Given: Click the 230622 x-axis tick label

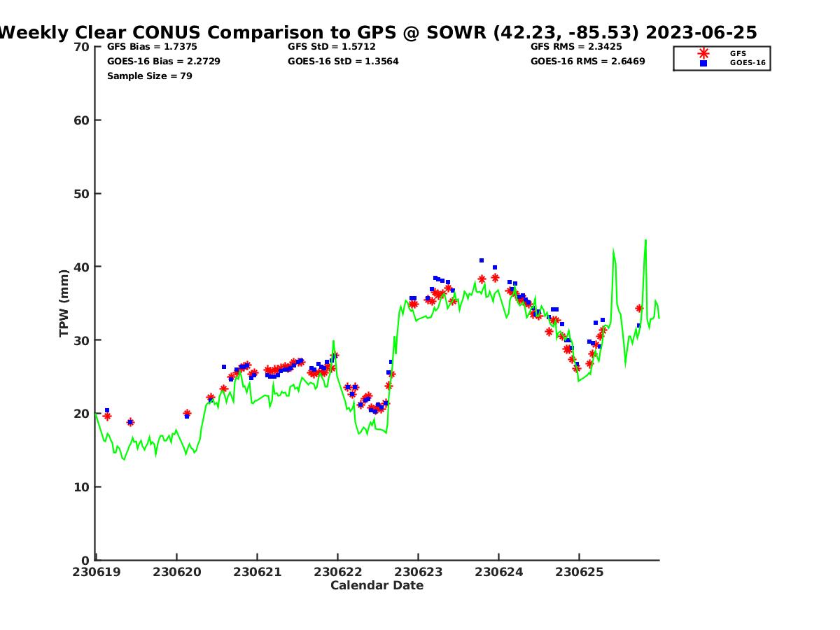Looking at the screenshot, I should (337, 572).
